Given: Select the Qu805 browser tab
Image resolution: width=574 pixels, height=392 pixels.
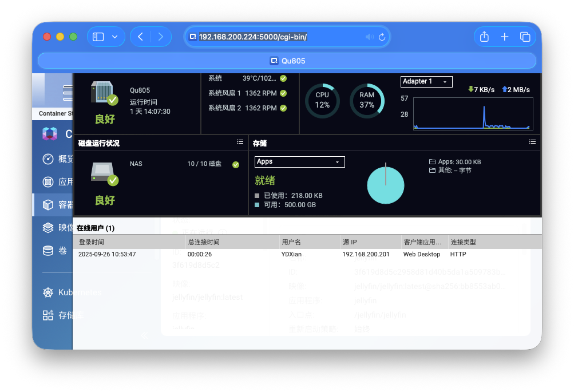Looking at the screenshot, I should [x=287, y=61].
